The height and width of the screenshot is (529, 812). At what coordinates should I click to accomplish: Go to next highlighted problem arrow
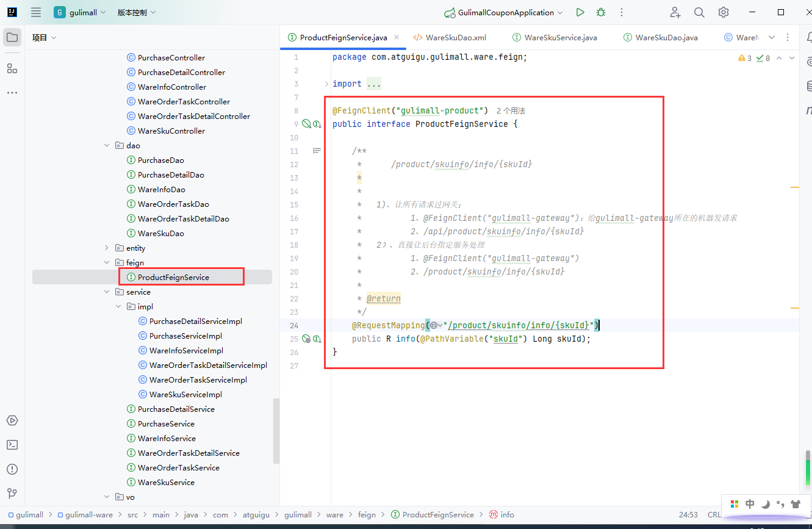coord(792,58)
